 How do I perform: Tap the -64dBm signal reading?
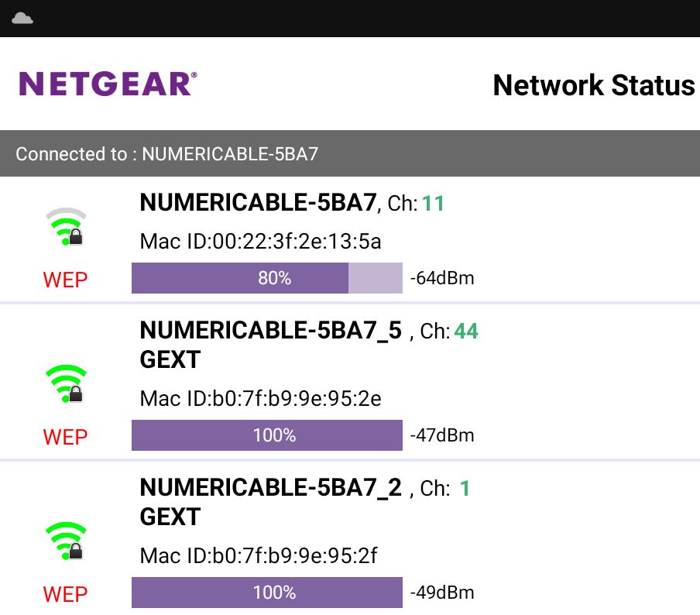tap(442, 278)
